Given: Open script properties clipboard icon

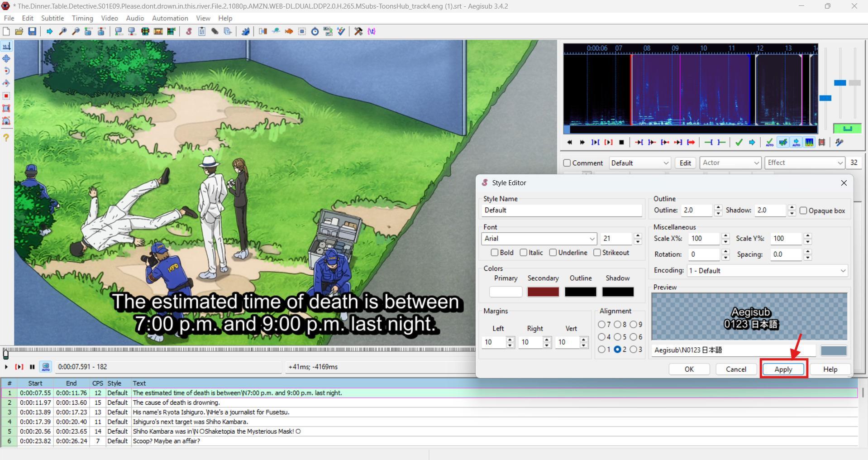Looking at the screenshot, I should 202,31.
